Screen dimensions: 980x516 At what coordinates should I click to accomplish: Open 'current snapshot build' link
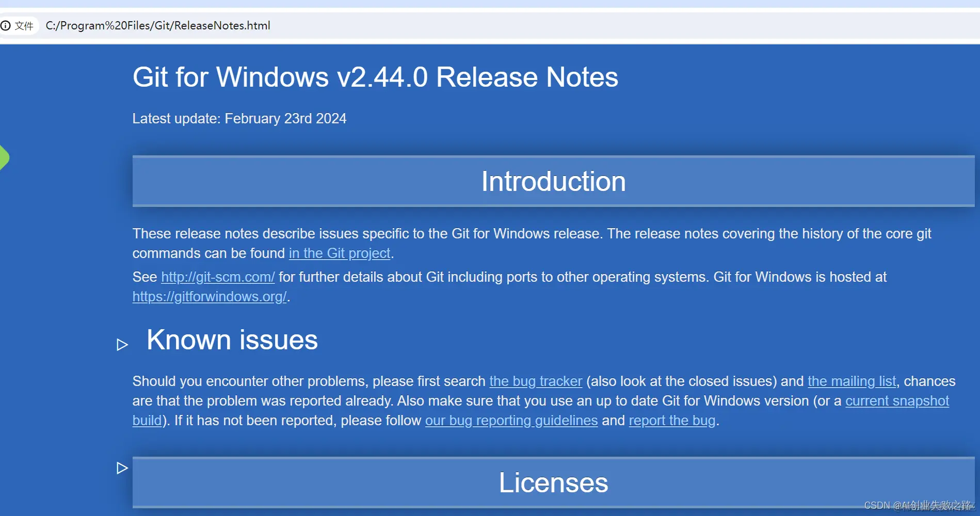897,401
